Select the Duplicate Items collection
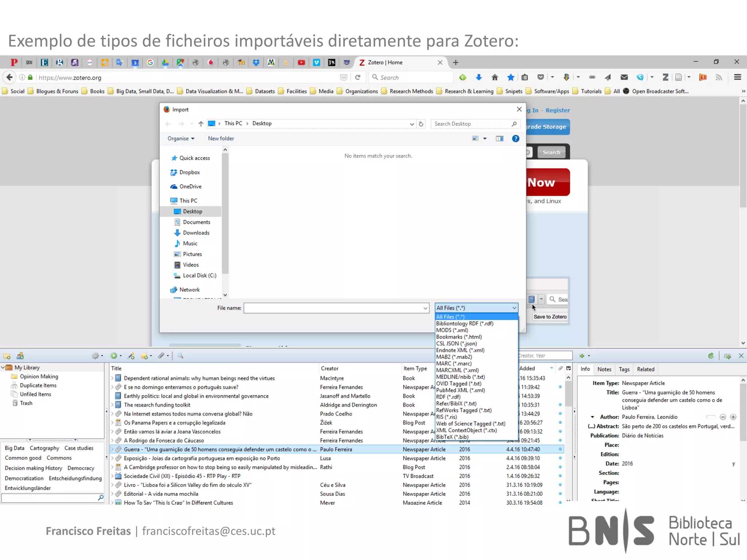Image resolution: width=747 pixels, height=560 pixels. (38, 385)
